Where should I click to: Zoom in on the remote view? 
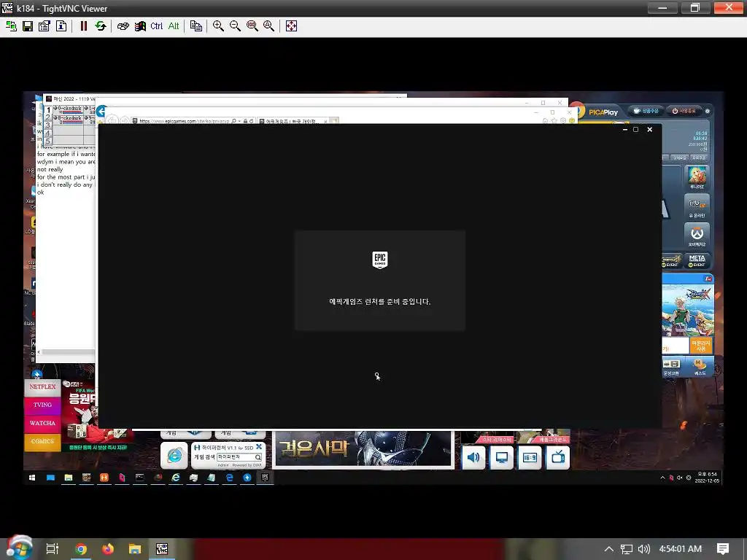coord(218,26)
